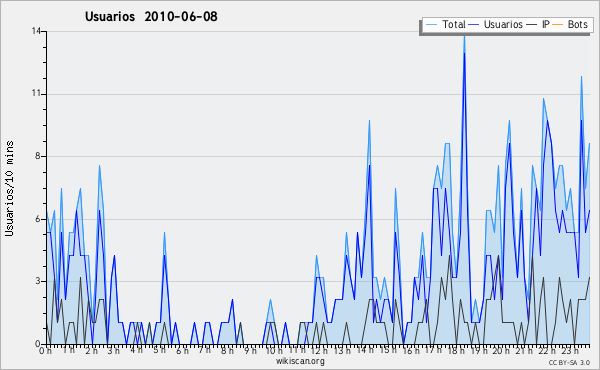Click the 'CC BY-SA 3.0' license text
Image resolution: width=600 pixels, height=370 pixels.
pos(569,362)
